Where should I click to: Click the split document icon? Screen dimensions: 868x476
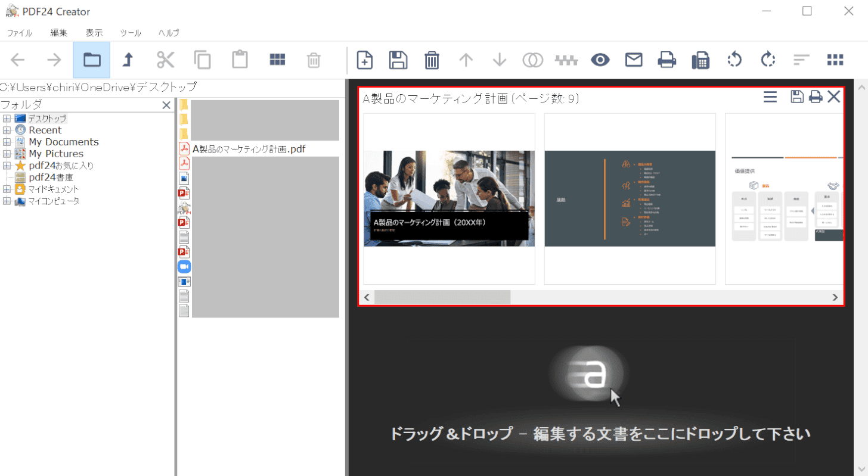[567, 60]
